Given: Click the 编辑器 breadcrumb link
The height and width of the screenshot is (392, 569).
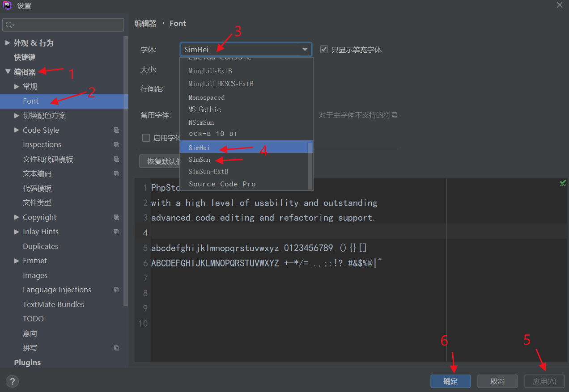Looking at the screenshot, I should [145, 23].
